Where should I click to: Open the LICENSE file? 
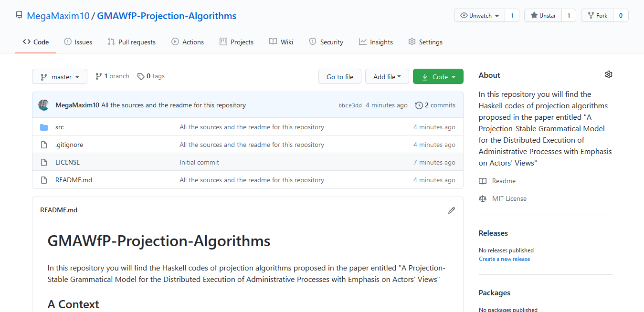click(67, 162)
